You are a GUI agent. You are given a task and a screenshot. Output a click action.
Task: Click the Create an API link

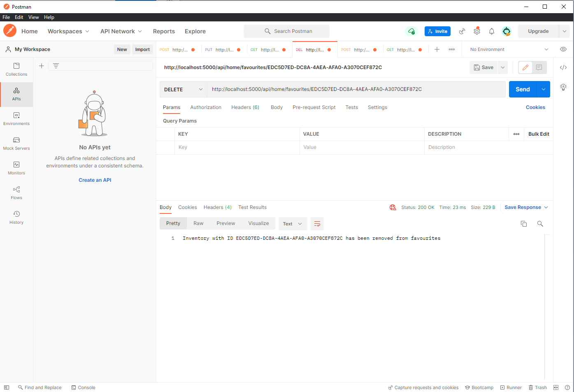point(95,180)
